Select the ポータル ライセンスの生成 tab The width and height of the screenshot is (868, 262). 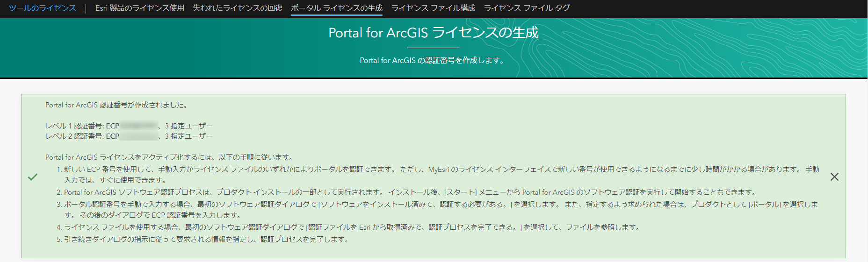pos(336,8)
